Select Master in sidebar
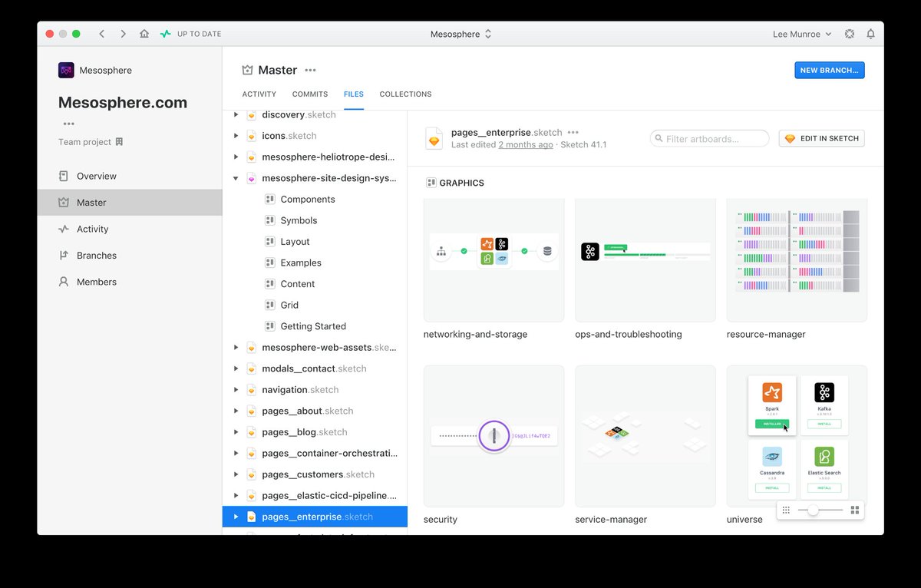 pyautogui.click(x=130, y=203)
